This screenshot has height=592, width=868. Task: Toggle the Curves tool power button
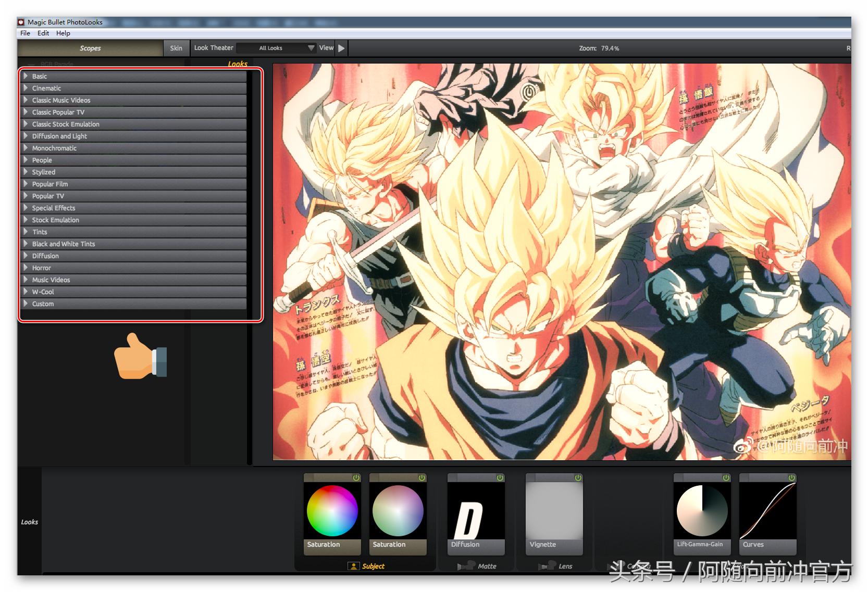click(x=792, y=477)
